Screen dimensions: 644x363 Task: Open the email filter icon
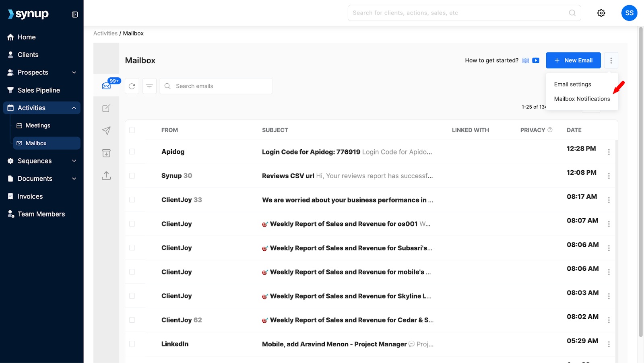click(x=149, y=86)
